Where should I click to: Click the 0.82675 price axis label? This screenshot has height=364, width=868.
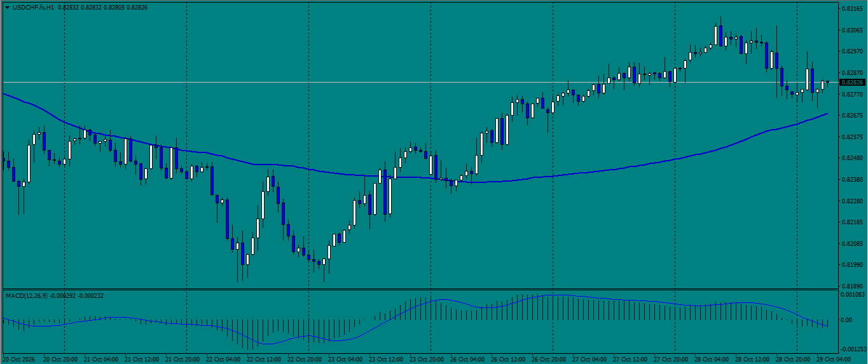tap(852, 116)
